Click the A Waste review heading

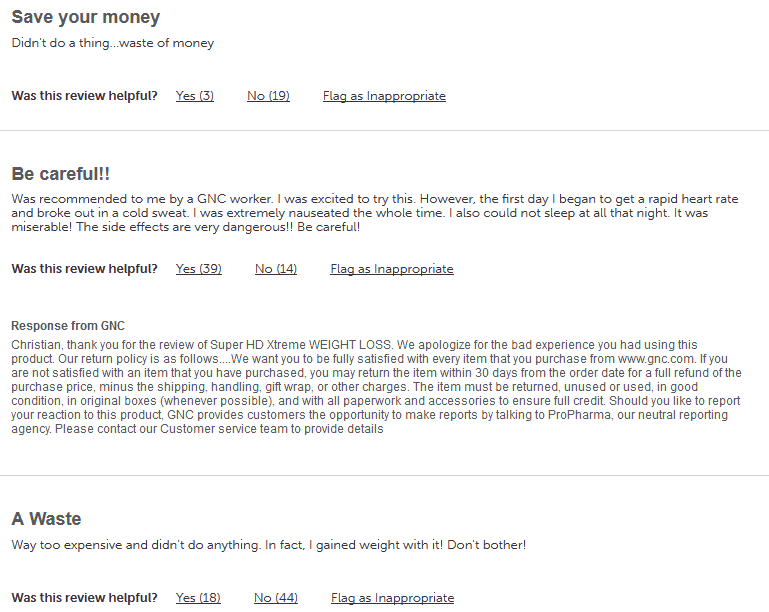pos(46,519)
